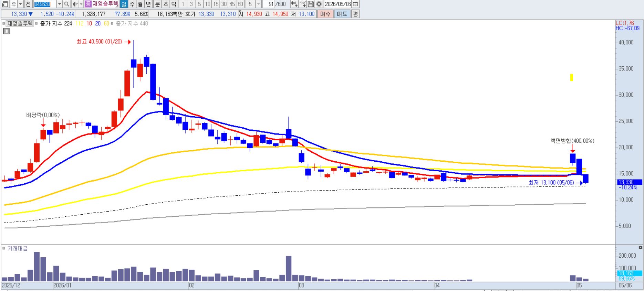Viewport: 644px width, 291px height.
Task: Toggle the 거래대금 panel legend square
Action: click(4, 248)
